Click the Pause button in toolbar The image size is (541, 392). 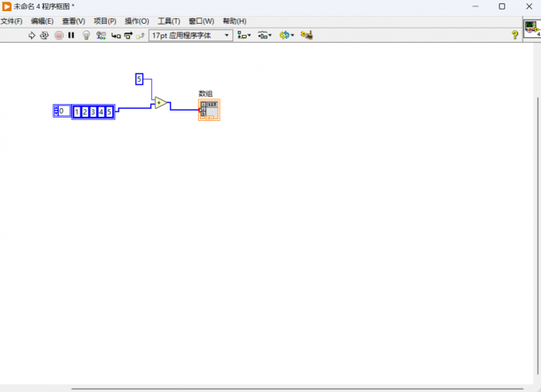pyautogui.click(x=71, y=35)
